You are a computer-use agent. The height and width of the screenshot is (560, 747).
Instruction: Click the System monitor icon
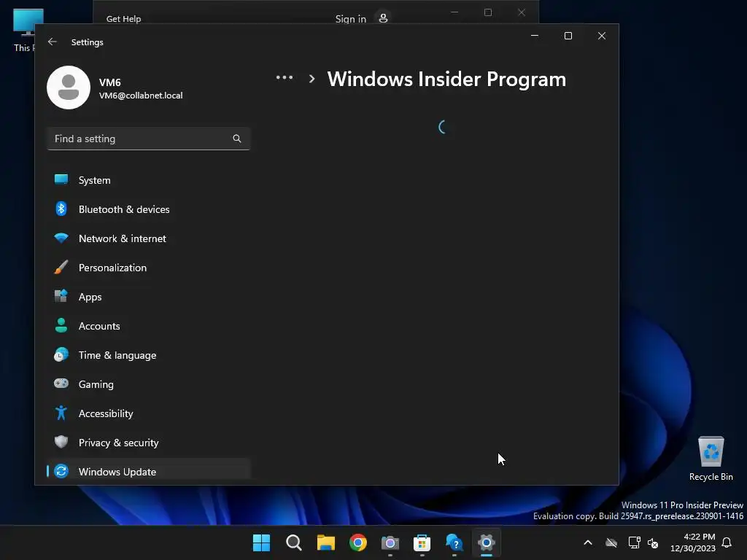pyautogui.click(x=61, y=179)
